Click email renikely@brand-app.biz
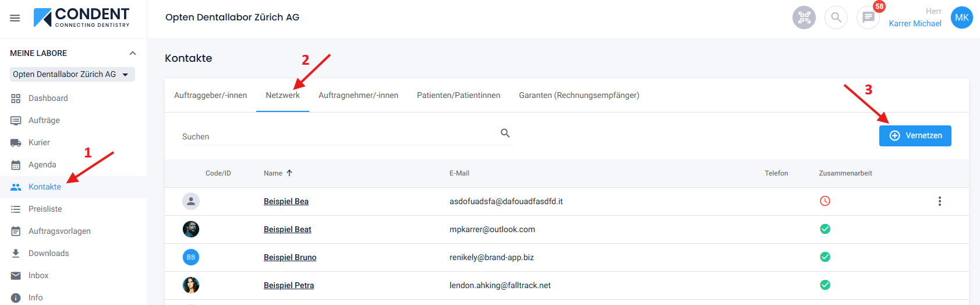Screen dimensions: 980x305 [491, 257]
